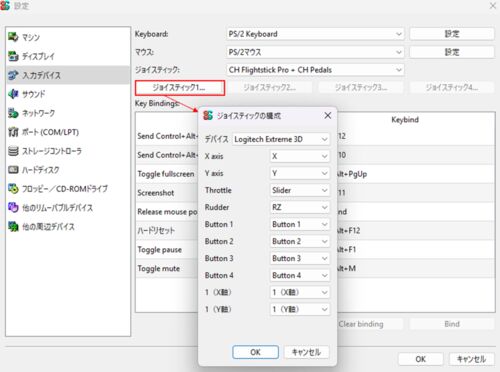The height and width of the screenshot is (372, 500).
Task: Open the Button 3 mapping dropdown
Action: point(300,258)
